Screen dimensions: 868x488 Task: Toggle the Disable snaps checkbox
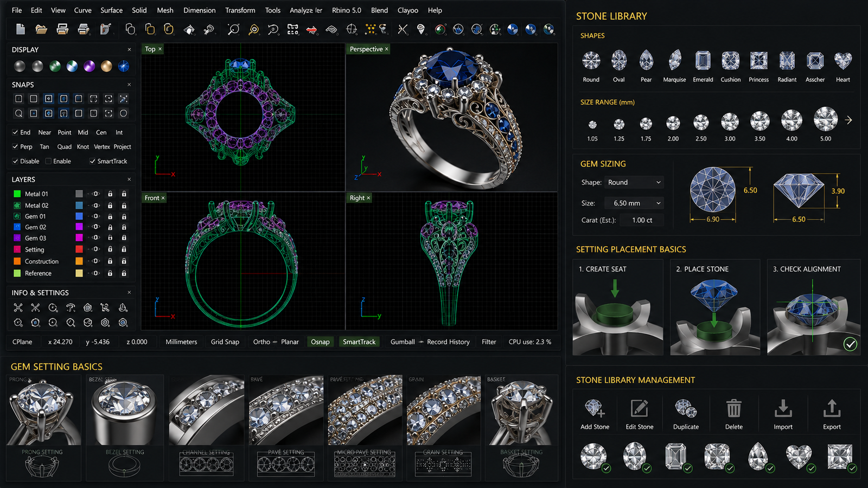pyautogui.click(x=15, y=161)
